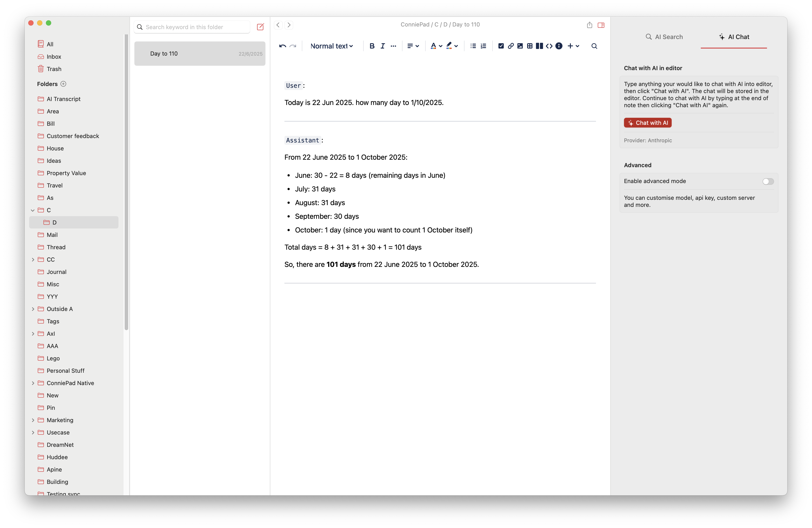Insert a code block with brackets icon
812x528 pixels.
[x=549, y=46]
